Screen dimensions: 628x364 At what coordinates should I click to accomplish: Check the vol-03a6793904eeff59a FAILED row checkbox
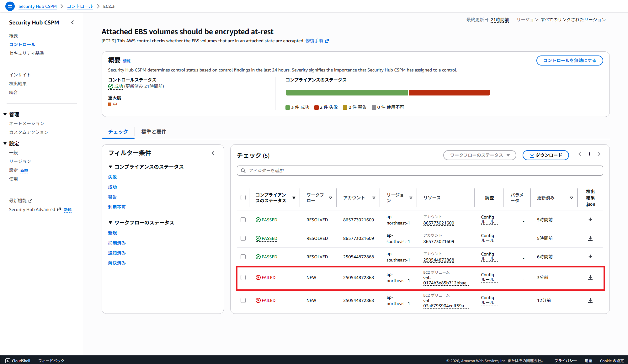pyautogui.click(x=243, y=300)
